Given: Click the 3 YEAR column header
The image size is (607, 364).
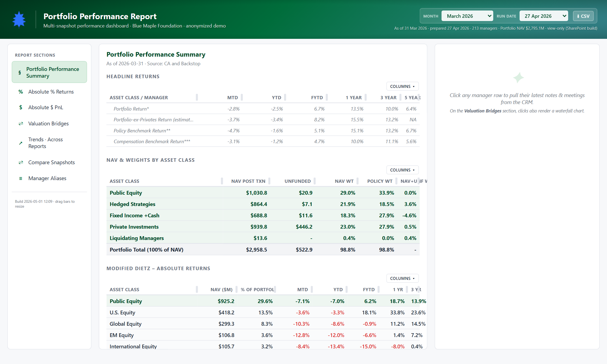Looking at the screenshot, I should coord(388,98).
